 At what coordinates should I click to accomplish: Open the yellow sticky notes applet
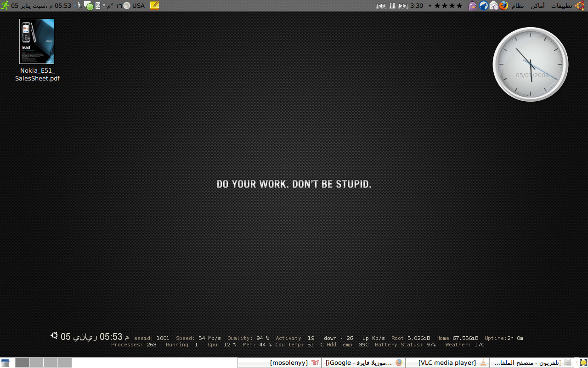(155, 6)
